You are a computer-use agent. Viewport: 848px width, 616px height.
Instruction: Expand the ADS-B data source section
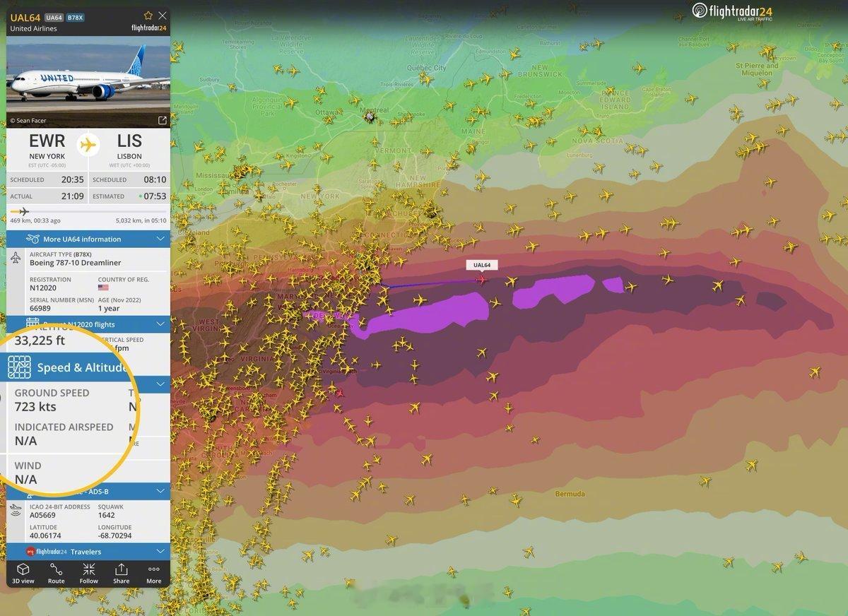(160, 491)
